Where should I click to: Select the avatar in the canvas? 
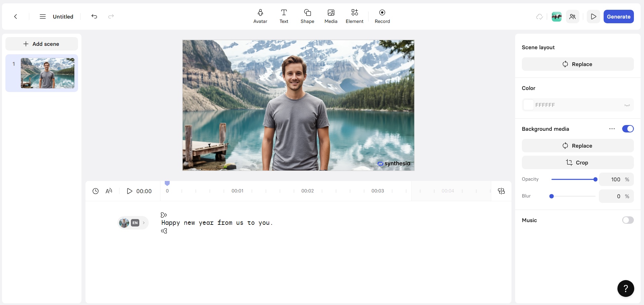click(x=296, y=113)
